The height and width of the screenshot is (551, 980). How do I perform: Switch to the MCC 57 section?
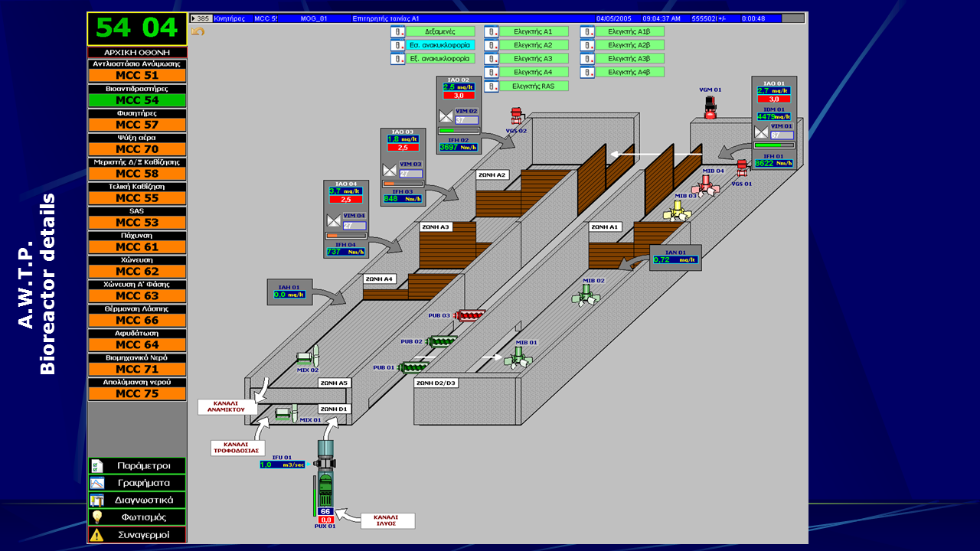tap(137, 125)
